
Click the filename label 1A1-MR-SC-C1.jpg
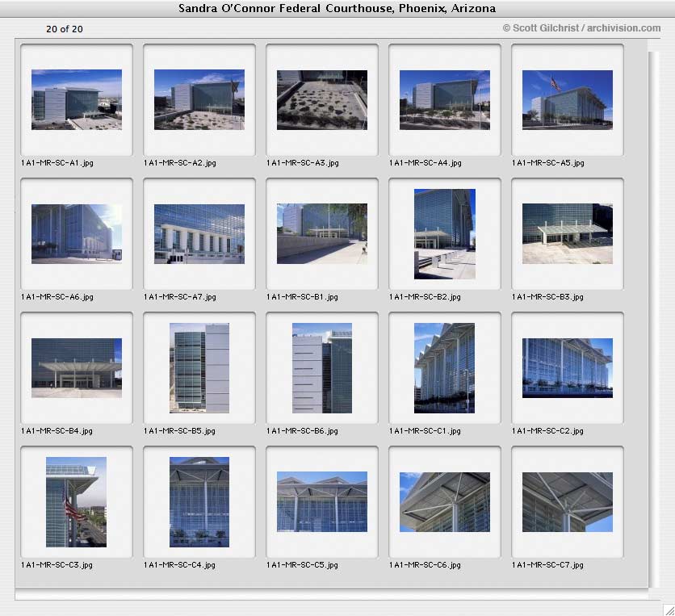(x=425, y=431)
